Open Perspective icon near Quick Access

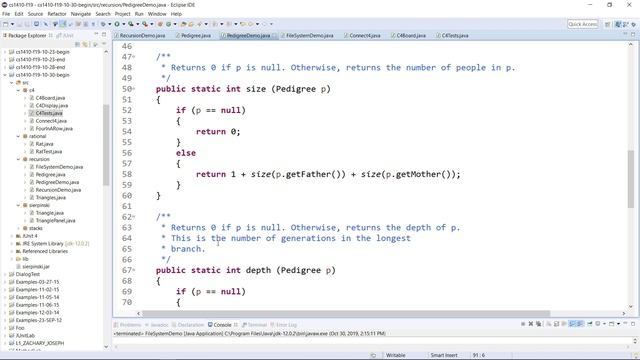608,24
